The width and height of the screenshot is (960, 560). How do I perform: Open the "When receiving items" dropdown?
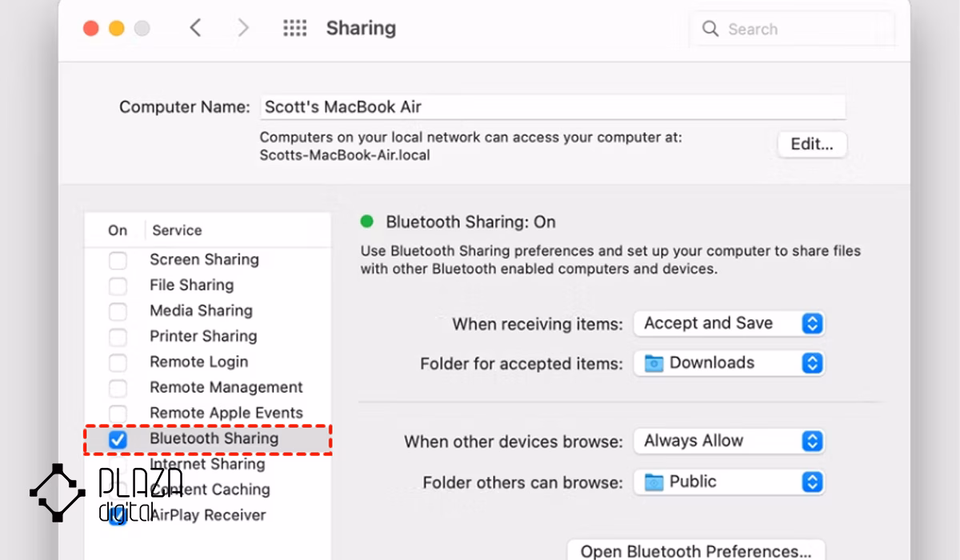coord(729,323)
